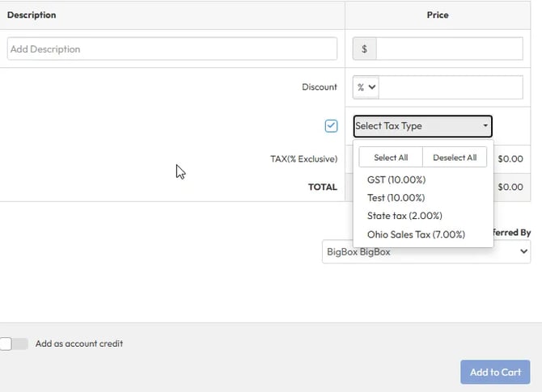Viewport: 542px width, 392px height.
Task: Open the Select Tax Type dropdown
Action: tap(422, 126)
